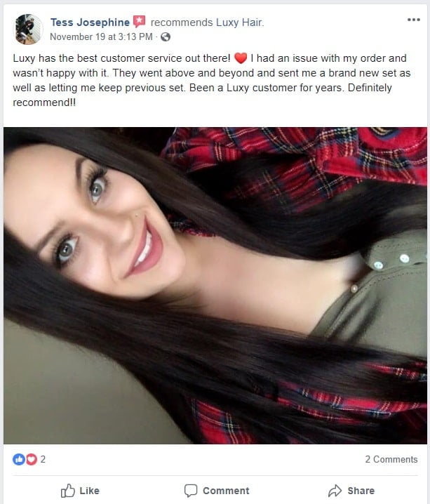The width and height of the screenshot is (430, 504).
Task: Open the three-dot post options menu
Action: point(414,20)
